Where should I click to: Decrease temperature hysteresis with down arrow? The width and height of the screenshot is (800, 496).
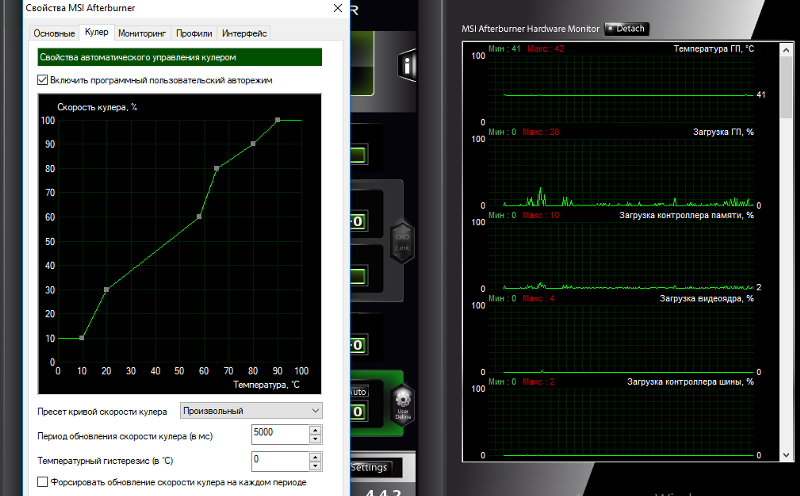tap(315, 465)
